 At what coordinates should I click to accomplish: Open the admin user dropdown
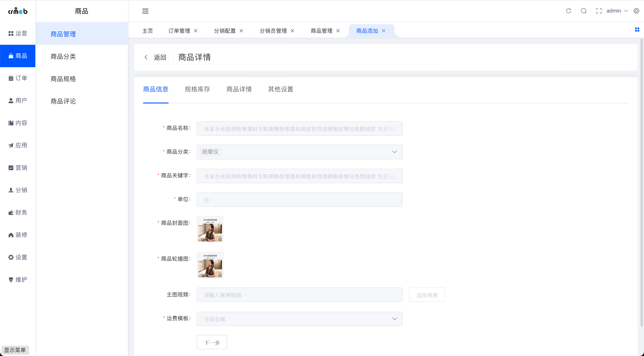[617, 11]
